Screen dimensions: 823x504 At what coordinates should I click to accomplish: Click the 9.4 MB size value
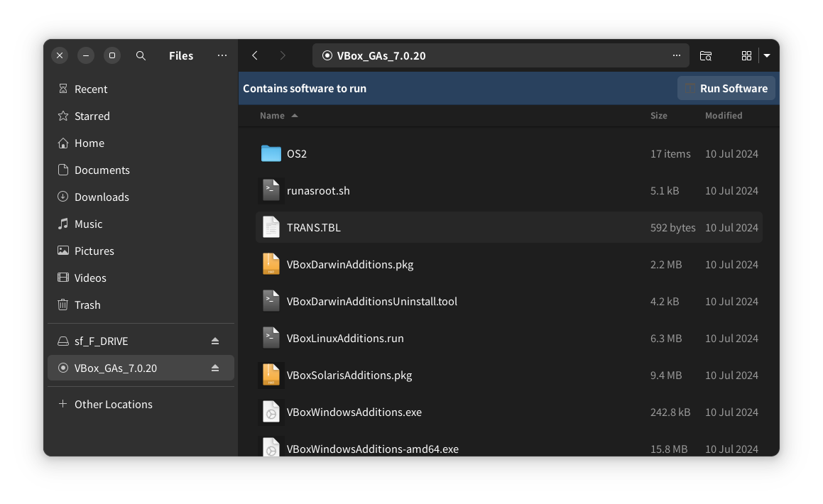pos(665,376)
